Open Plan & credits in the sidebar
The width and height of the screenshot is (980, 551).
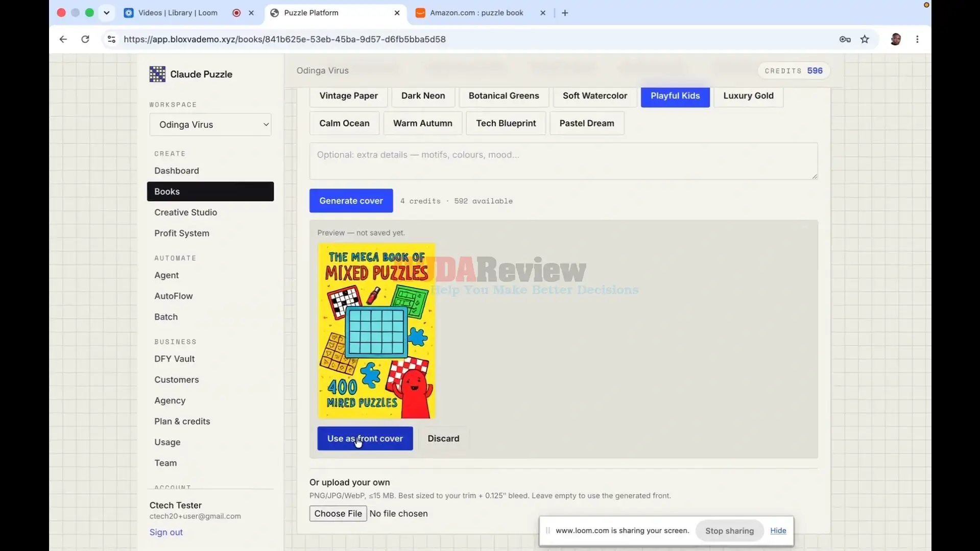pos(210,422)
